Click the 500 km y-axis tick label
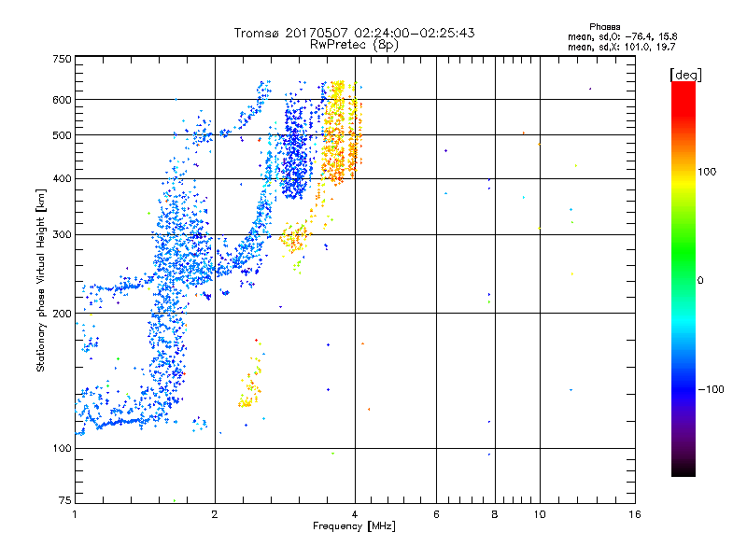Viewport: 747px width, 560px height. (x=62, y=135)
